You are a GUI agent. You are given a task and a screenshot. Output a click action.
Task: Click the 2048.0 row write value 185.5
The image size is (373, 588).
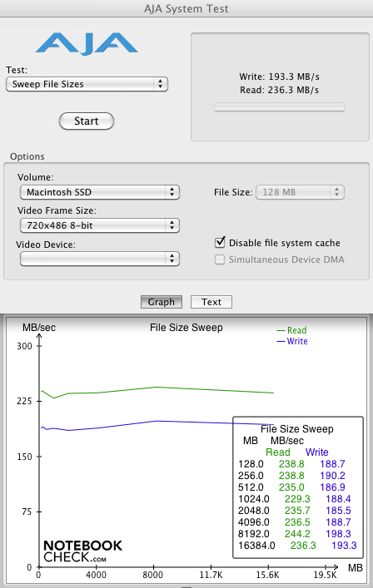[339, 511]
